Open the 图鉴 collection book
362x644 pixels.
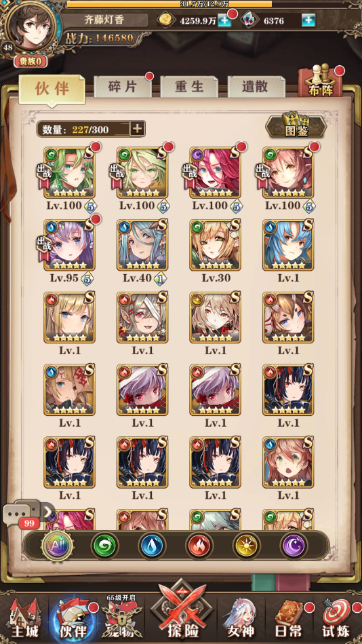pyautogui.click(x=296, y=126)
